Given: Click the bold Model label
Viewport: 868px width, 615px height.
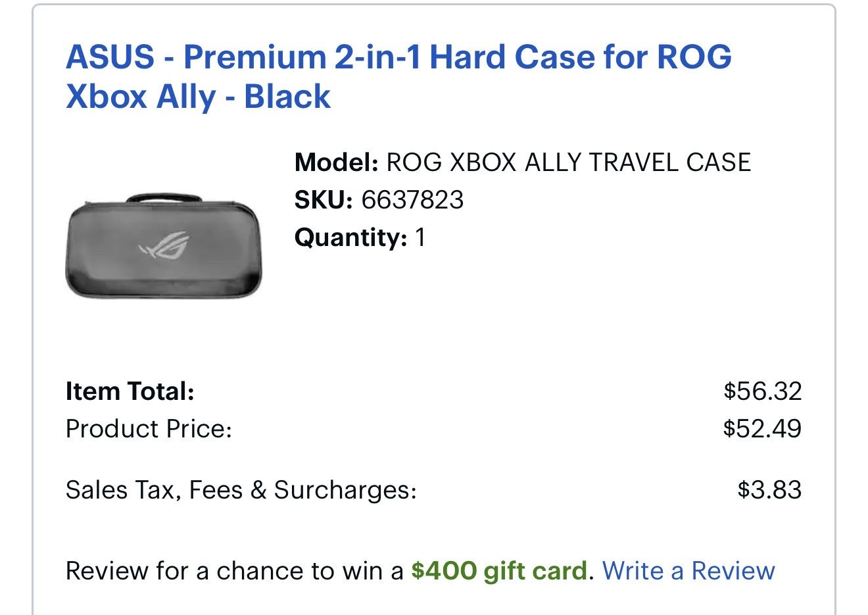Looking at the screenshot, I should tap(336, 162).
